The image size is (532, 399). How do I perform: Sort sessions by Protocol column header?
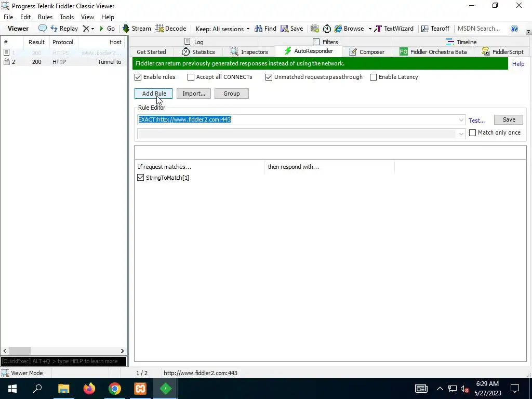pyautogui.click(x=63, y=42)
